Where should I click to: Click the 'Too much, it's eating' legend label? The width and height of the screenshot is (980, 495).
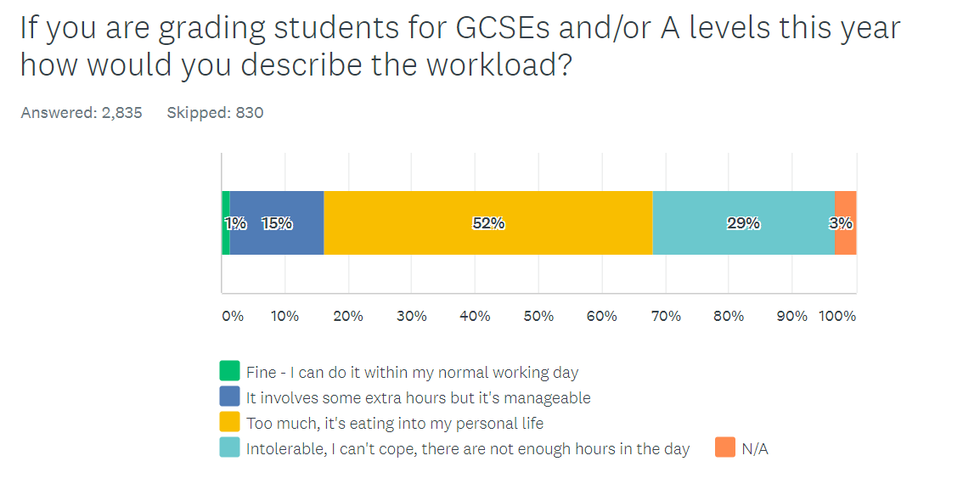(x=394, y=423)
